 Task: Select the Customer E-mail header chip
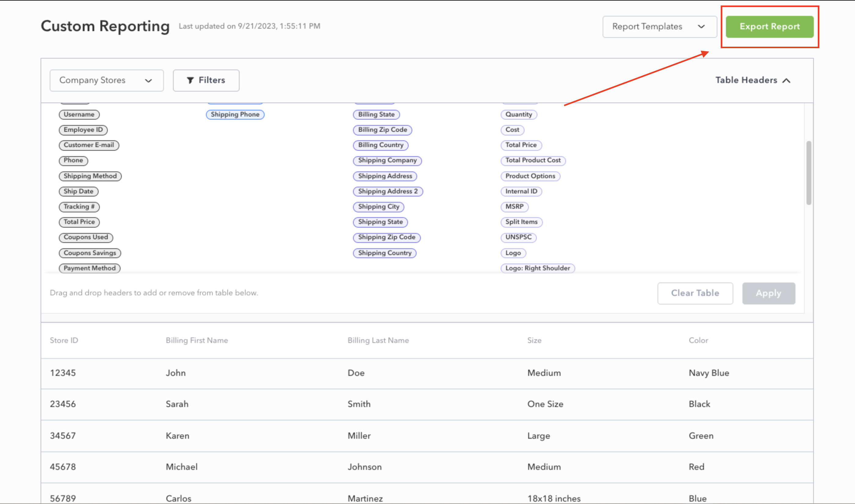tap(89, 145)
